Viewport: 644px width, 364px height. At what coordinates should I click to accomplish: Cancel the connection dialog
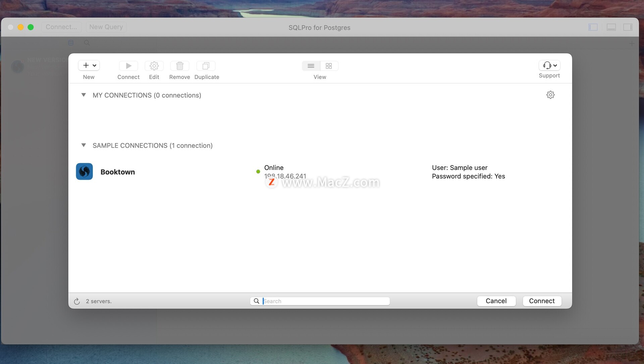point(496,301)
